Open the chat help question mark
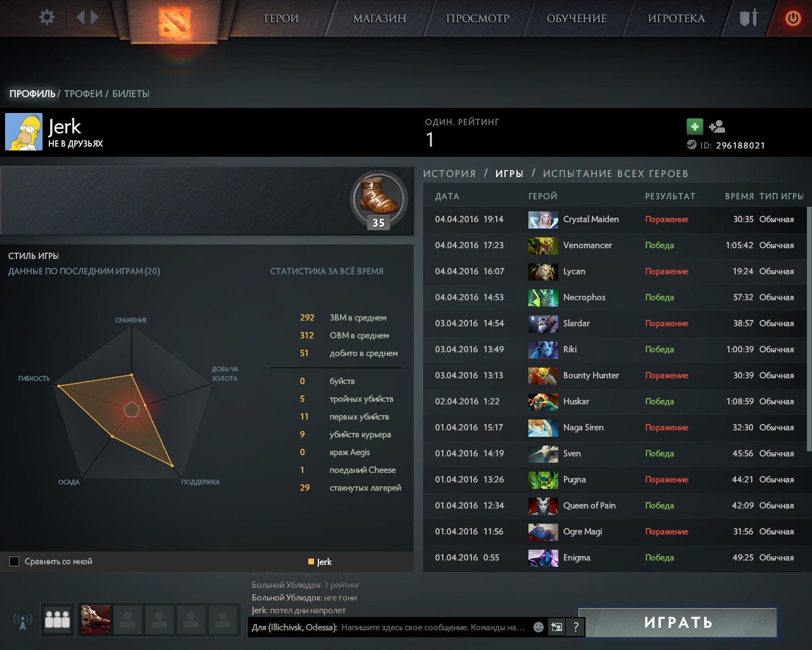This screenshot has height=650, width=812. click(575, 627)
